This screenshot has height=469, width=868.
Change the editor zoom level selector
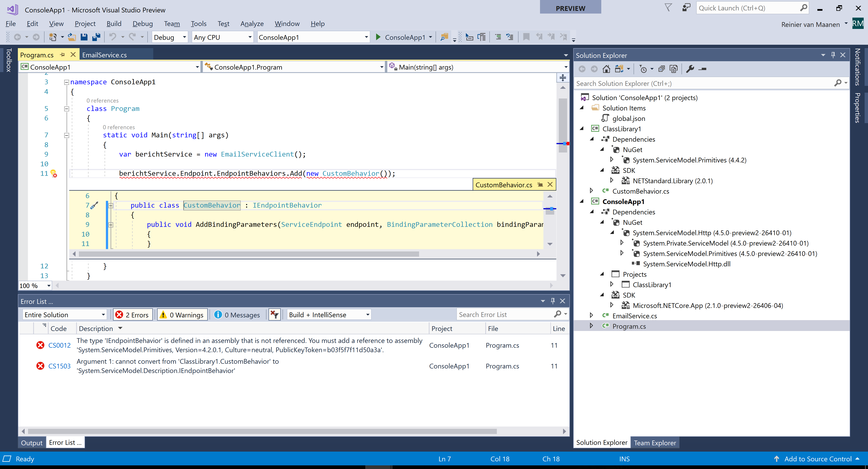click(x=35, y=286)
